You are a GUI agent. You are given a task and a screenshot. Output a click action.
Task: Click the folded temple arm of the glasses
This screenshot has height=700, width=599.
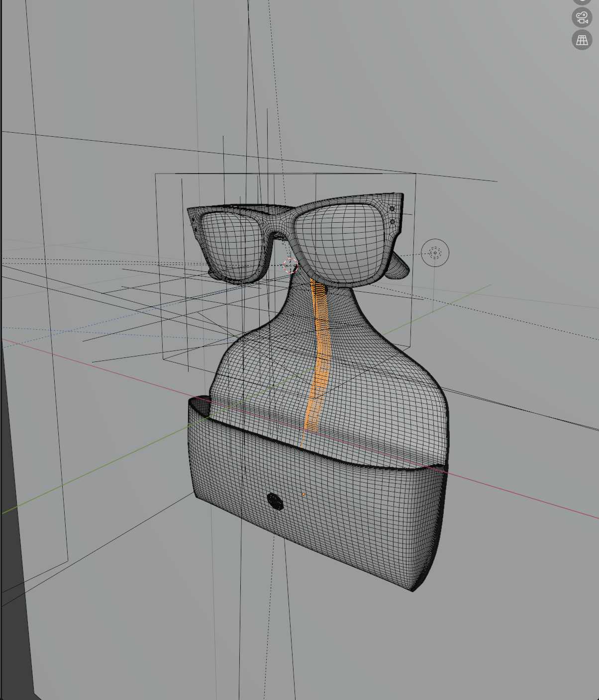(x=398, y=268)
